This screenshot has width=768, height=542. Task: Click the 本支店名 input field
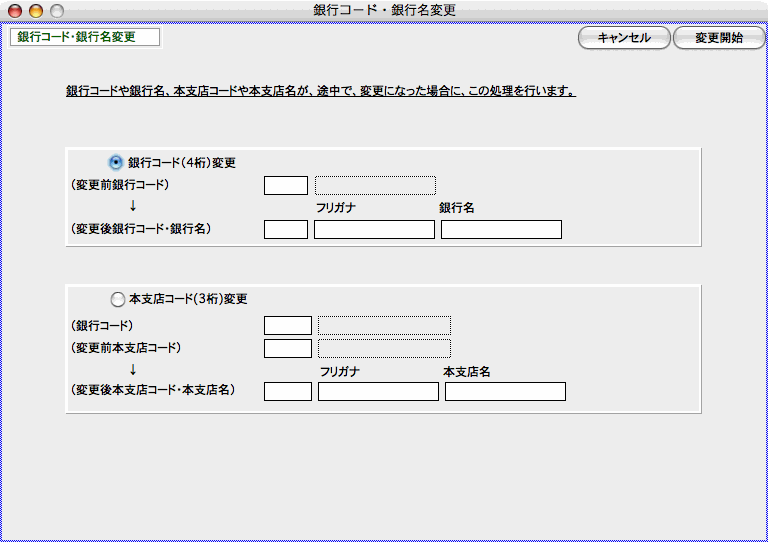[x=505, y=391]
